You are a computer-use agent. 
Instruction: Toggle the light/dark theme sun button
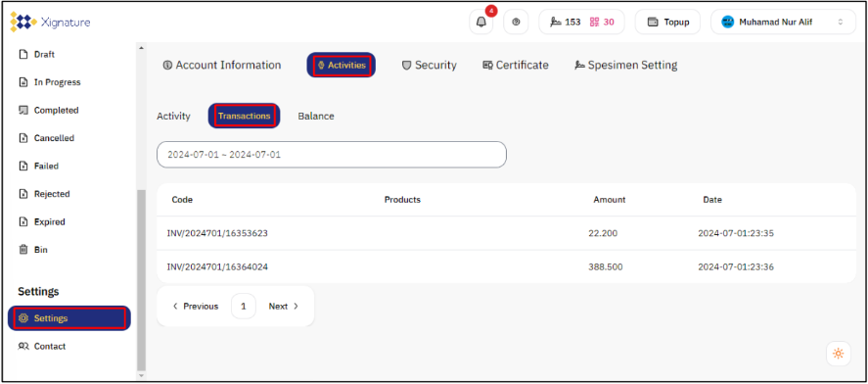[838, 354]
